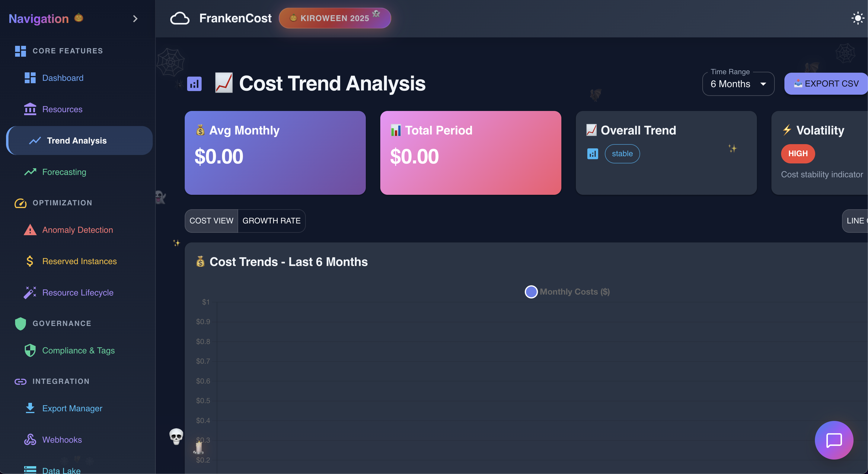Click the Anomaly Detection warning triangle icon
Image resolution: width=868 pixels, height=474 pixels.
pyautogui.click(x=30, y=230)
